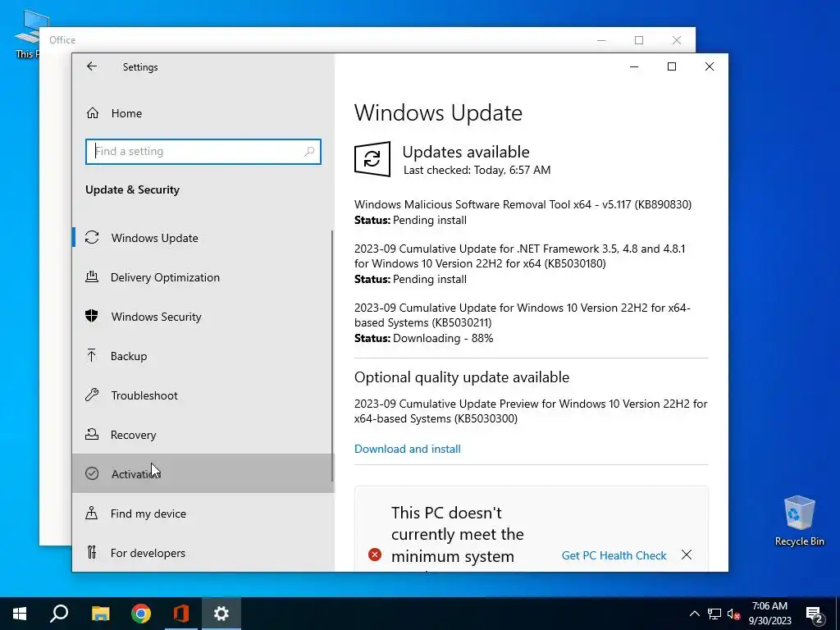Select Windows Update in sidebar
The width and height of the screenshot is (840, 630).
coord(203,238)
